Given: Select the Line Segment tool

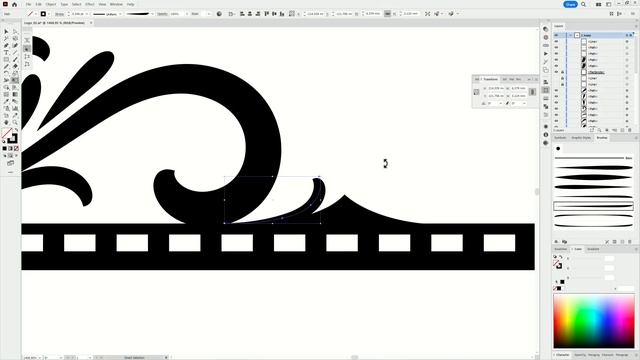Looking at the screenshot, I should 15,53.
